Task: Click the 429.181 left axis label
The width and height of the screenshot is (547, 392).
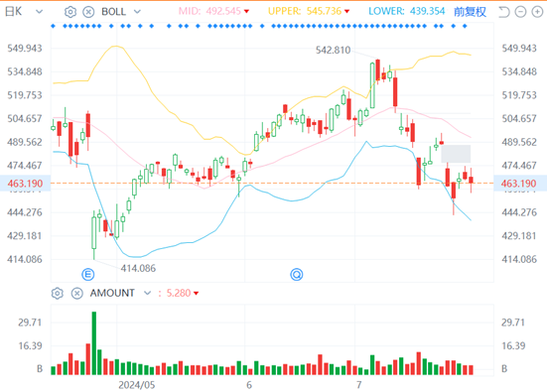Action: [x=25, y=236]
